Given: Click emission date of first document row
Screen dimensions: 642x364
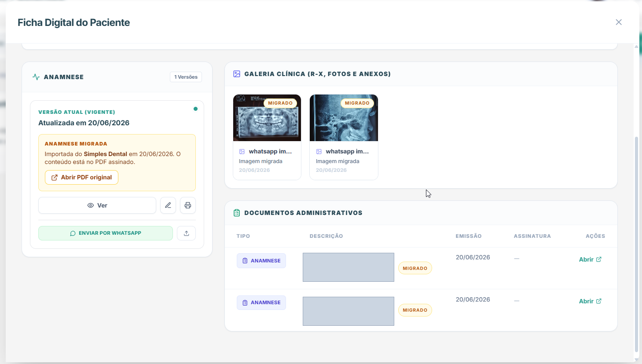Looking at the screenshot, I should pyautogui.click(x=473, y=257).
